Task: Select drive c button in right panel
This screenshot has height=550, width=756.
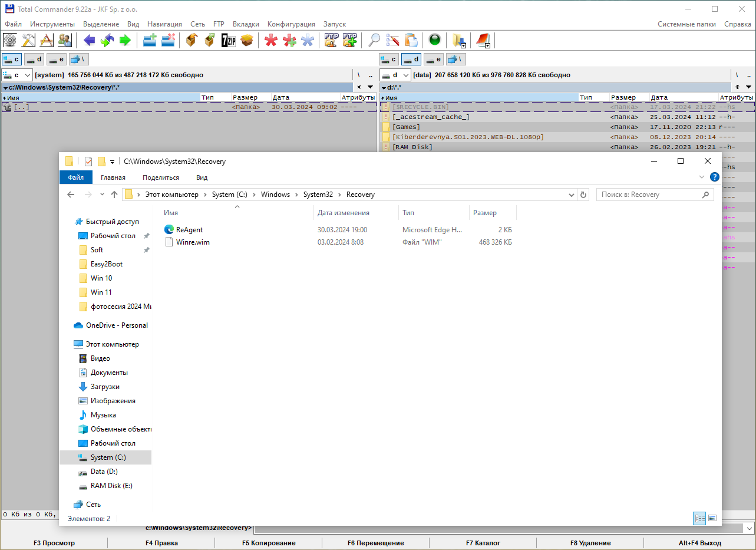Action: [x=389, y=59]
